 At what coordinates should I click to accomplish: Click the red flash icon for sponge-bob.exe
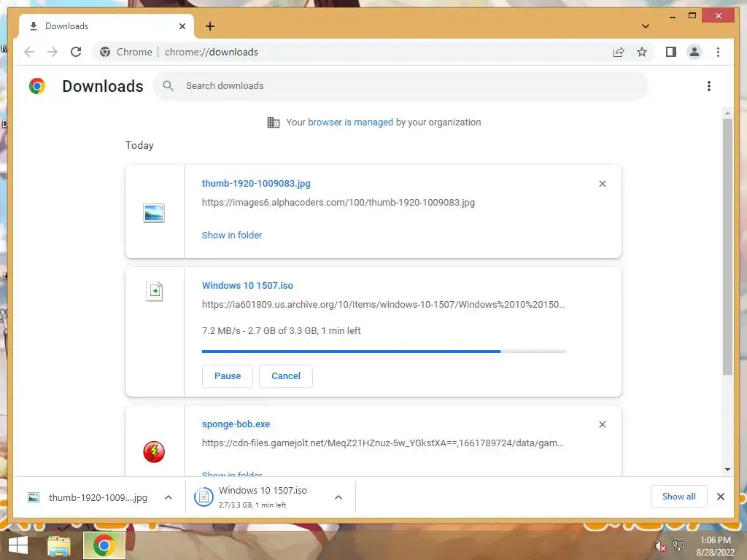[154, 452]
